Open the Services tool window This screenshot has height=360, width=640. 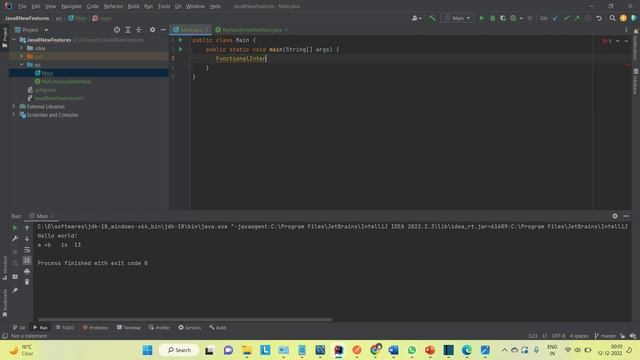pyautogui.click(x=189, y=327)
